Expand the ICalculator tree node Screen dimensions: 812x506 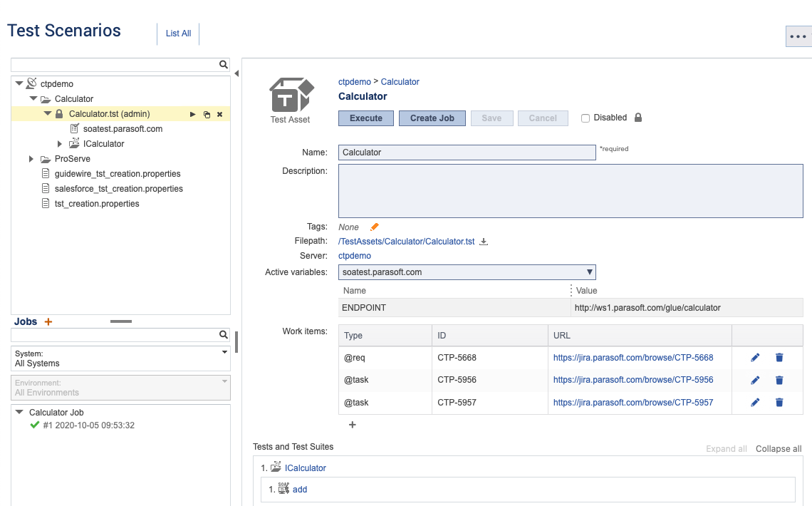point(60,144)
